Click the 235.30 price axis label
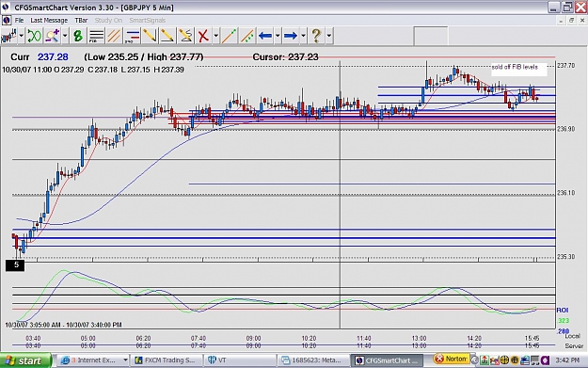Screen dimensions: 588x368 pos(565,257)
